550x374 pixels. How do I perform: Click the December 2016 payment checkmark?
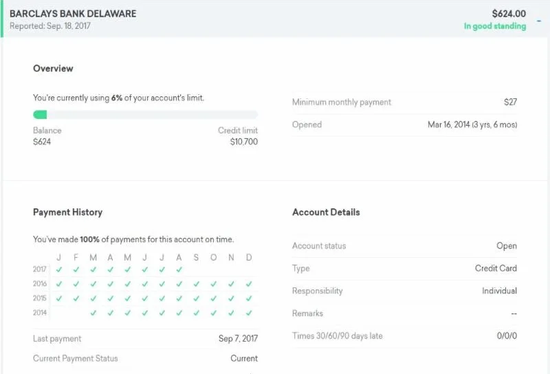pos(249,284)
